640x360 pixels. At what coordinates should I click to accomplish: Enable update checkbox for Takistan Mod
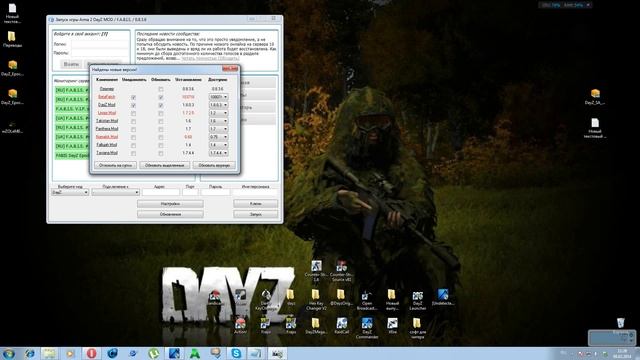(161, 121)
